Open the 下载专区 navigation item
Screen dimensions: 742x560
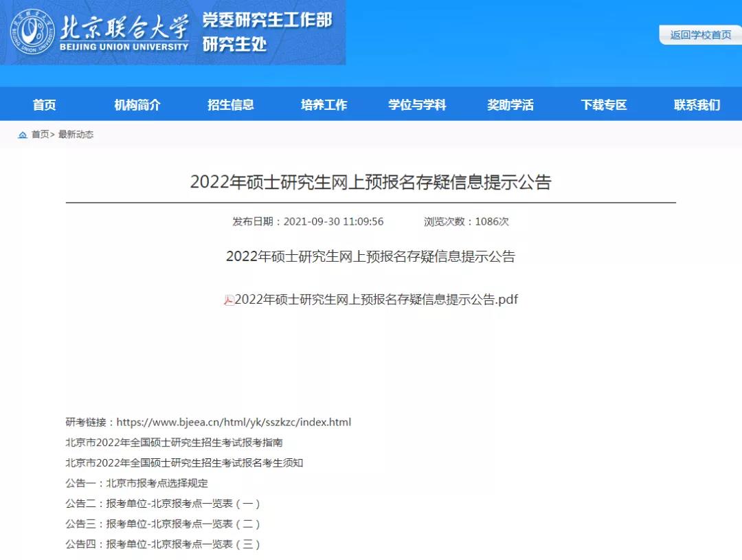coord(604,104)
